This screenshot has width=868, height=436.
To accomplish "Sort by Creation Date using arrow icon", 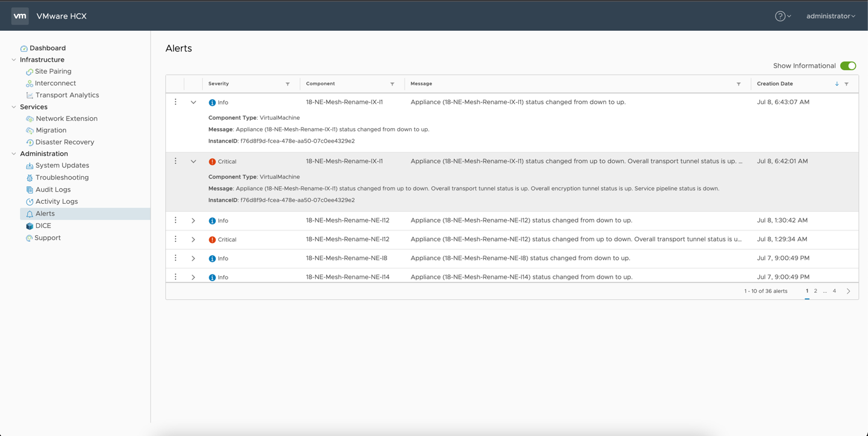I will 837,84.
